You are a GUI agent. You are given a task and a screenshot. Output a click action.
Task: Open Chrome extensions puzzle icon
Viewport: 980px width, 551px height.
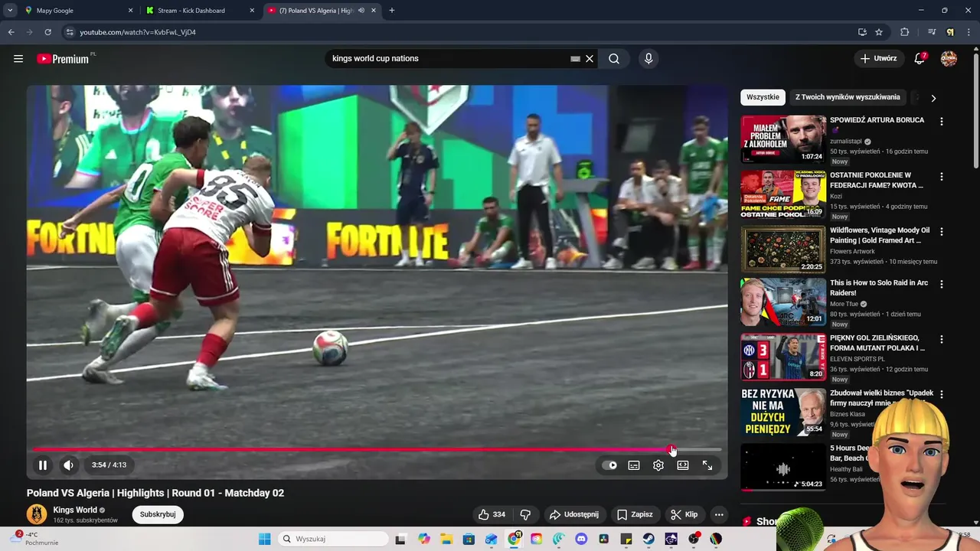[904, 32]
